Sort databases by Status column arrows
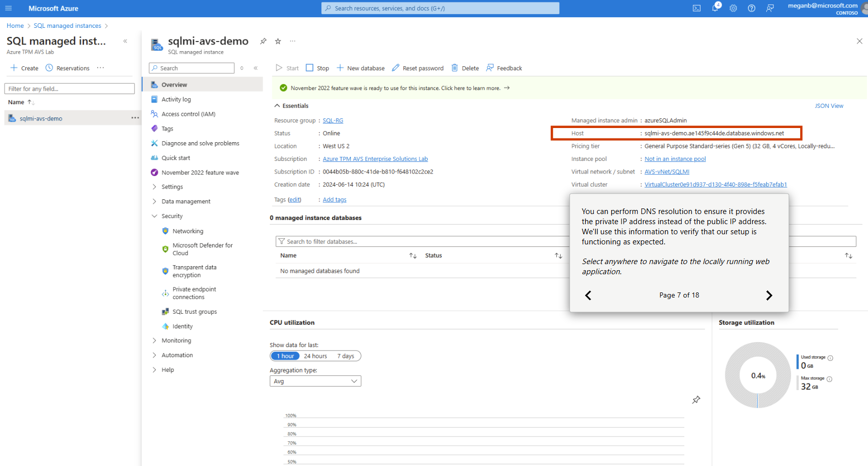The height and width of the screenshot is (466, 868). (558, 256)
